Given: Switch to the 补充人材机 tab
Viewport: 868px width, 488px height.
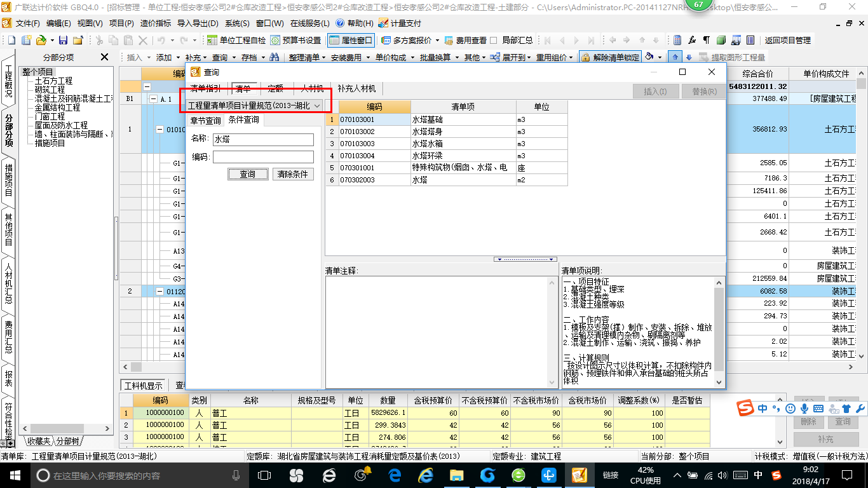Looking at the screenshot, I should [x=357, y=88].
